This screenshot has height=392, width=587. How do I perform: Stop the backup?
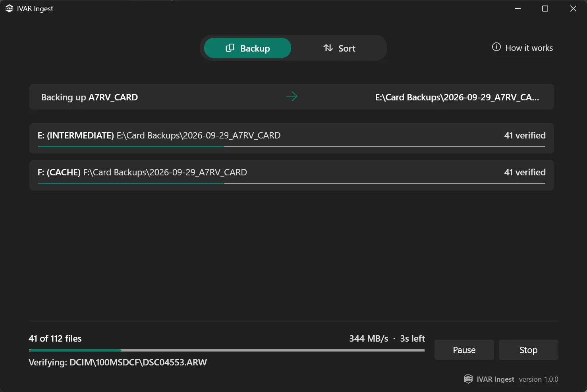[x=528, y=350]
